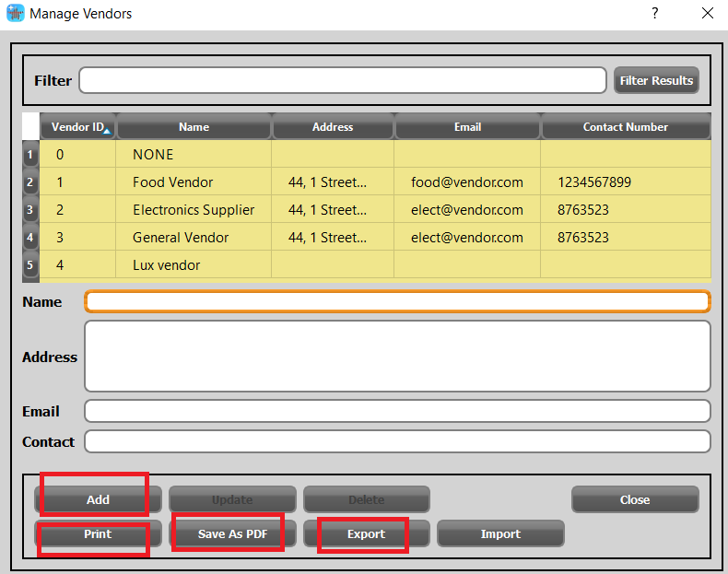The width and height of the screenshot is (728, 574).
Task: Click the Import button
Action: 500,534
